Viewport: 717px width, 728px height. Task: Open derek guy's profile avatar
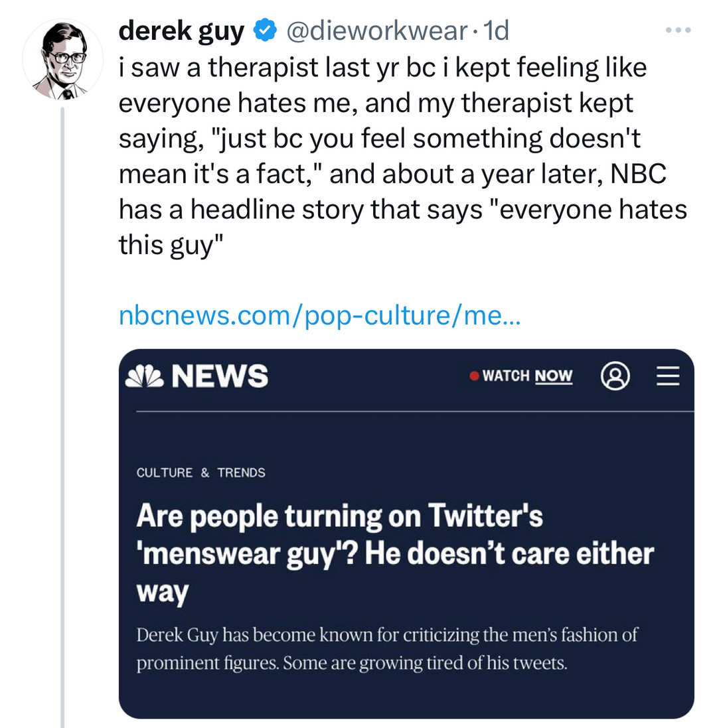coord(62,60)
